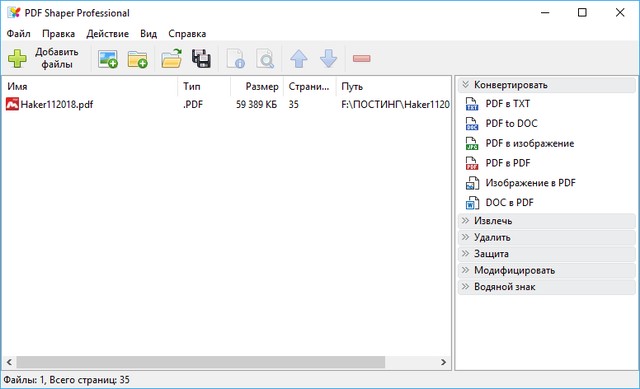Screen dimensions: 640x389
Task: Choose DOC в PDF link
Action: [x=509, y=202]
